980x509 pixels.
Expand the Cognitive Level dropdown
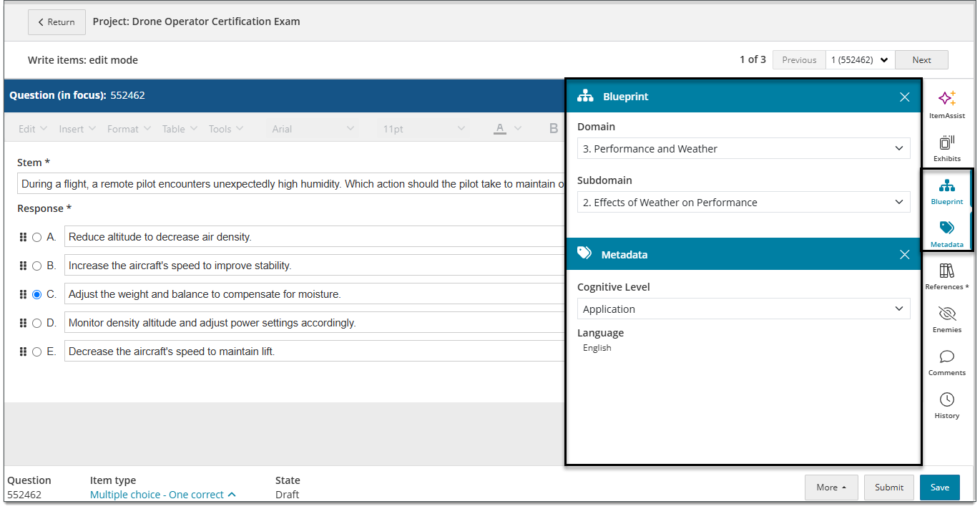744,309
